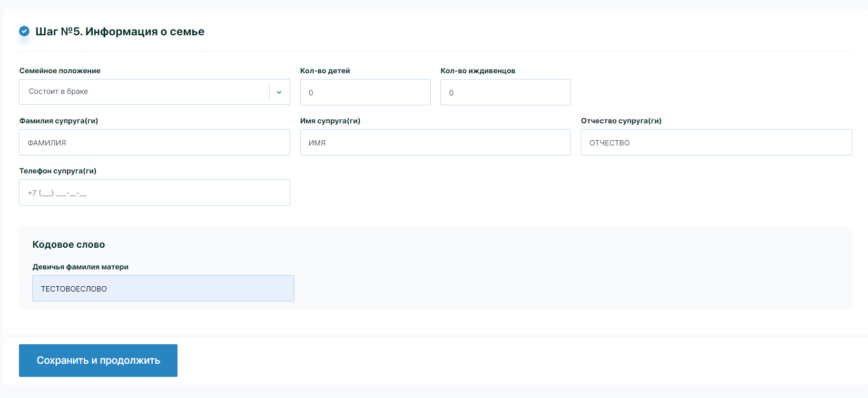868x398 pixels.
Task: Click the 'Телефон супруга(ги)' label
Action: [x=58, y=171]
